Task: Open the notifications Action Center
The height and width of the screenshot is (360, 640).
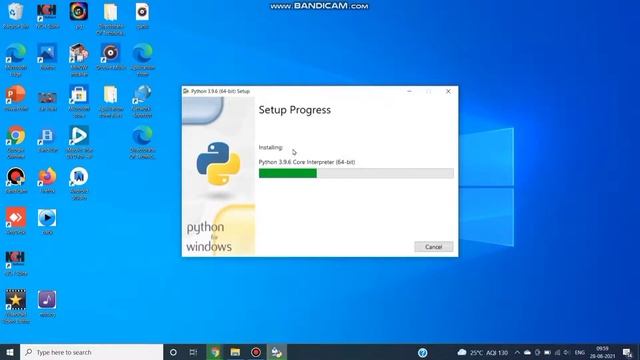Action: (627, 352)
